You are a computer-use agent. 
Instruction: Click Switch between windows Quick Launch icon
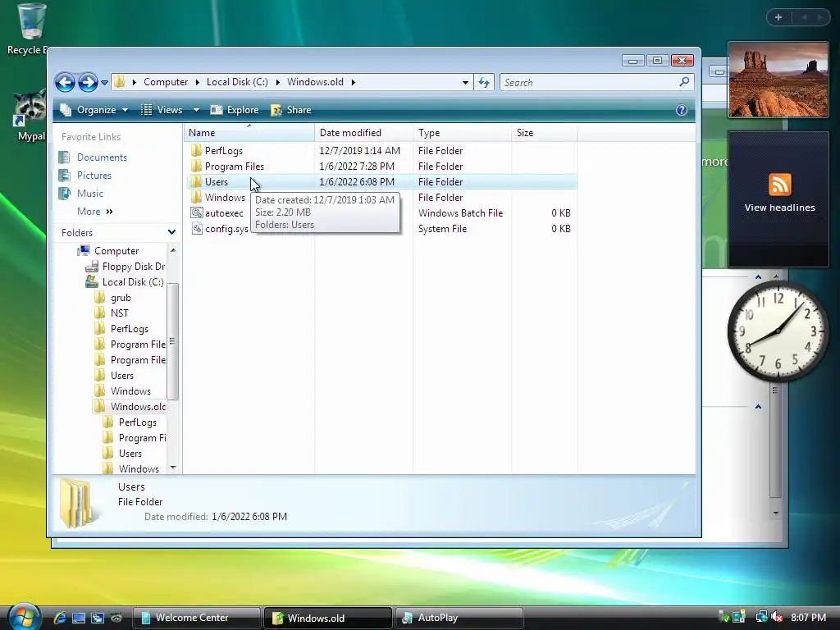(98, 618)
